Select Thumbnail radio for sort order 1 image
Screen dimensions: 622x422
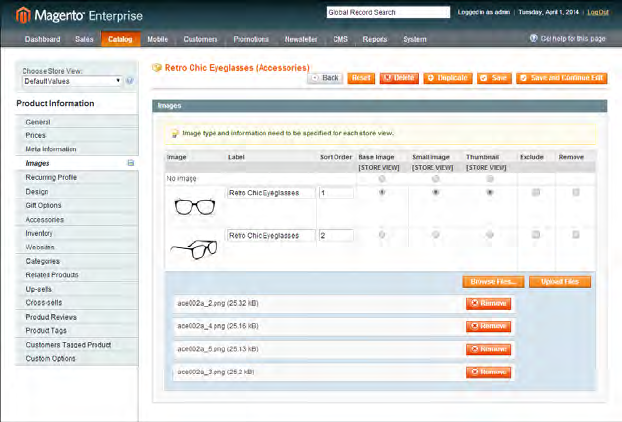490,192
